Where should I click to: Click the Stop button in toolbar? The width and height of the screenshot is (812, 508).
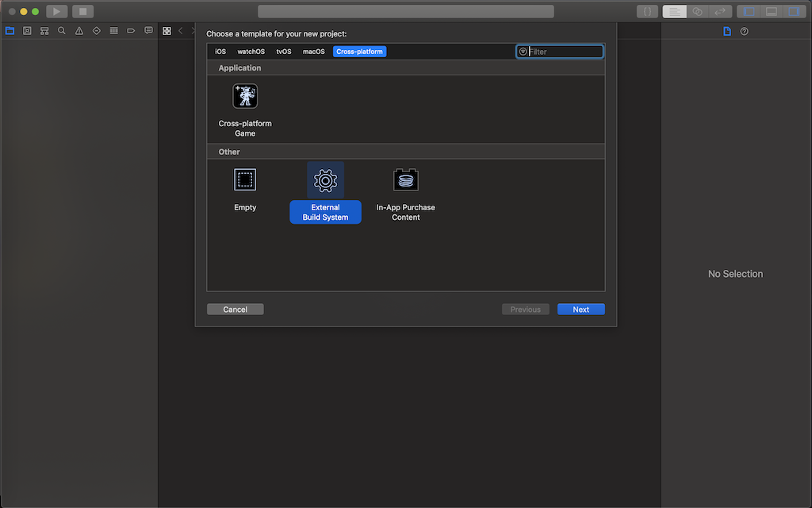pos(82,11)
